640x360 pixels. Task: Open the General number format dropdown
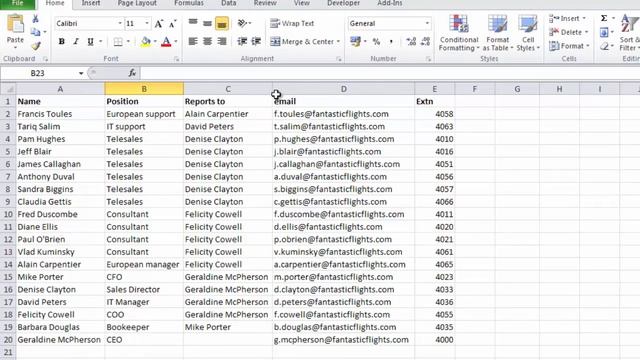tap(427, 23)
